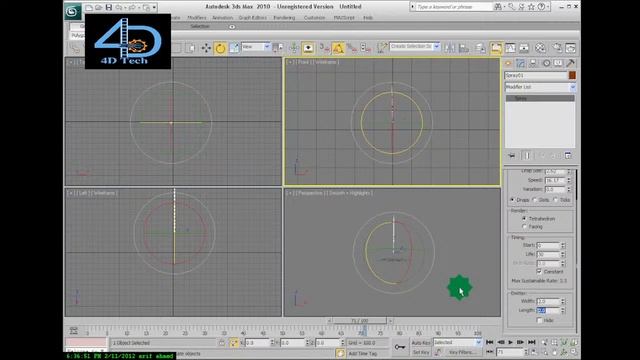Image resolution: width=640 pixels, height=360 pixels.
Task: Open the Create Selection Set dropdown
Action: (x=414, y=47)
